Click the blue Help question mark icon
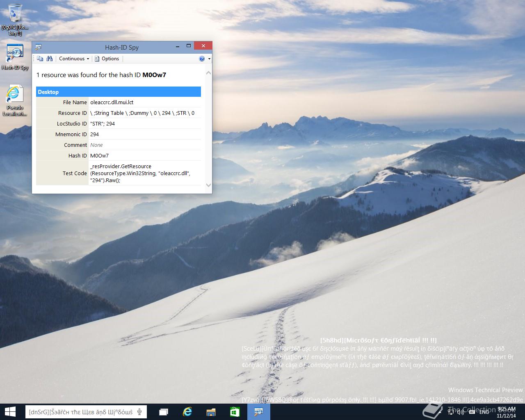This screenshot has height=420, width=525. pos(202,59)
